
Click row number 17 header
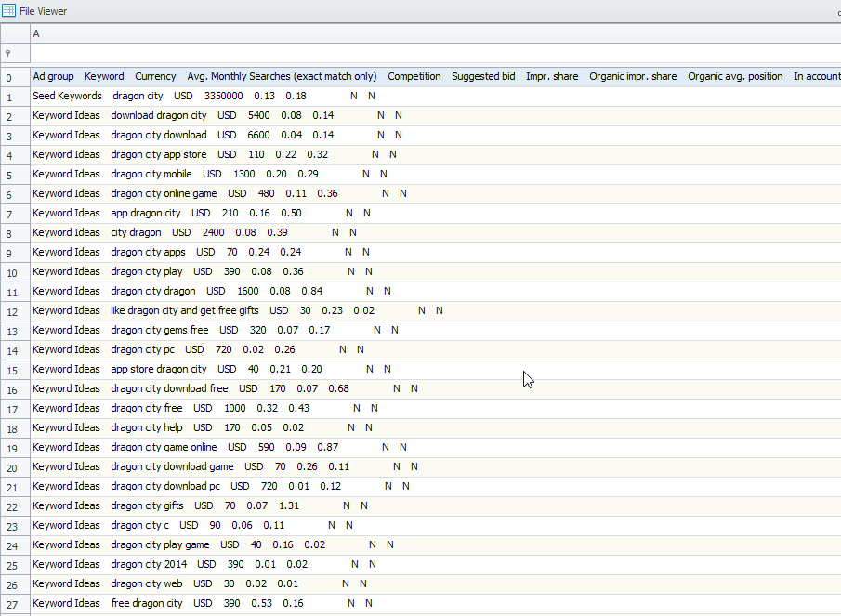pos(15,409)
